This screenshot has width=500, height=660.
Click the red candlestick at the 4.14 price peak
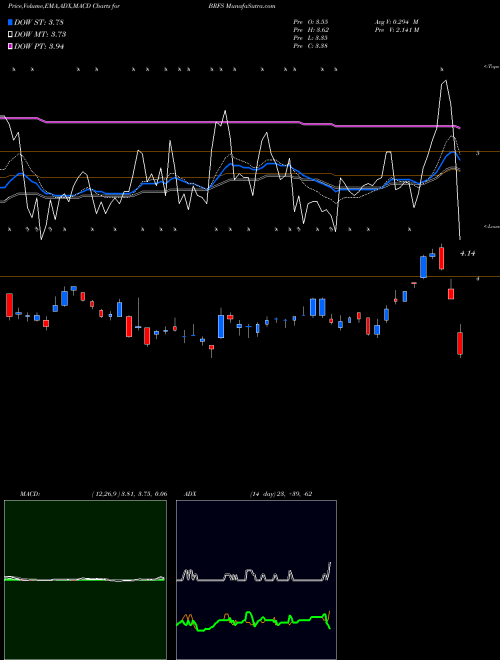coord(441,258)
